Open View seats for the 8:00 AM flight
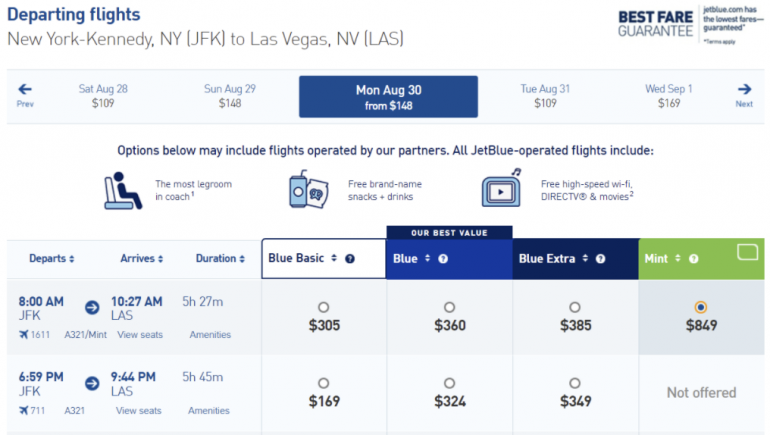This screenshot has width=770, height=435. [x=138, y=335]
